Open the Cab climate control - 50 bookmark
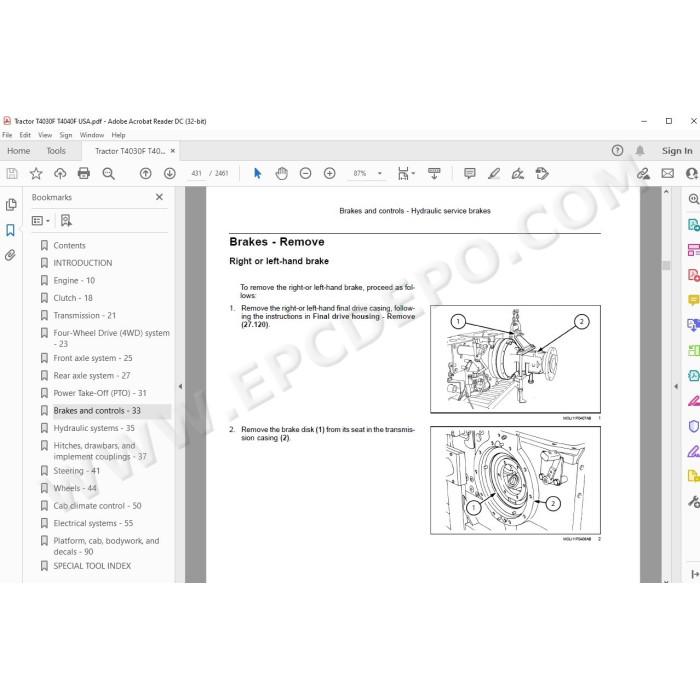The width and height of the screenshot is (700, 700). (97, 506)
